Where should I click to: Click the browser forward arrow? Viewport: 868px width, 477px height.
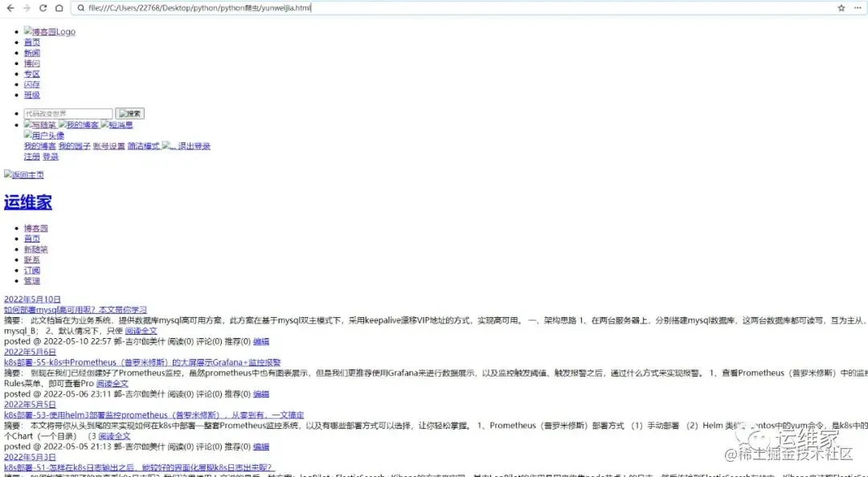[x=26, y=8]
